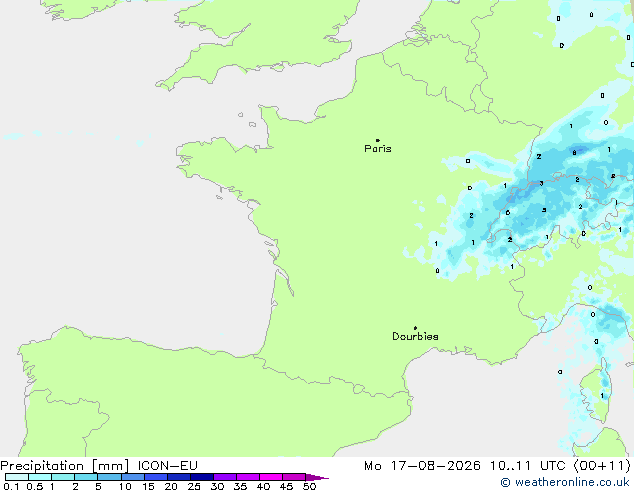Image resolution: width=634 pixels, height=490 pixels.
Task: Click the Paris city label
Action: (378, 149)
